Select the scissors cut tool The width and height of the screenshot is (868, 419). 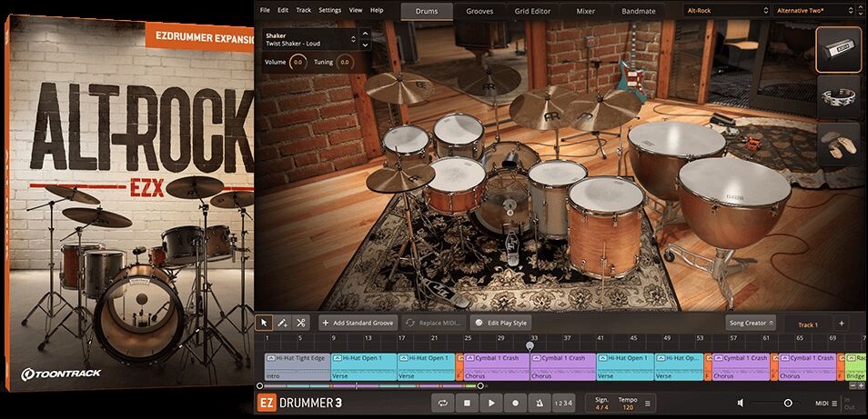click(x=301, y=323)
